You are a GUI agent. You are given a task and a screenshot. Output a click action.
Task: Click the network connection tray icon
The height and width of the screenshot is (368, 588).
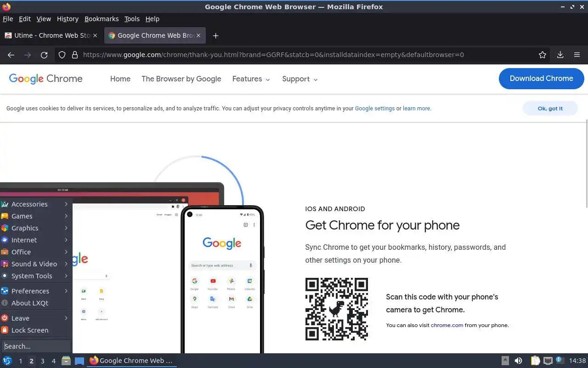pos(548,361)
